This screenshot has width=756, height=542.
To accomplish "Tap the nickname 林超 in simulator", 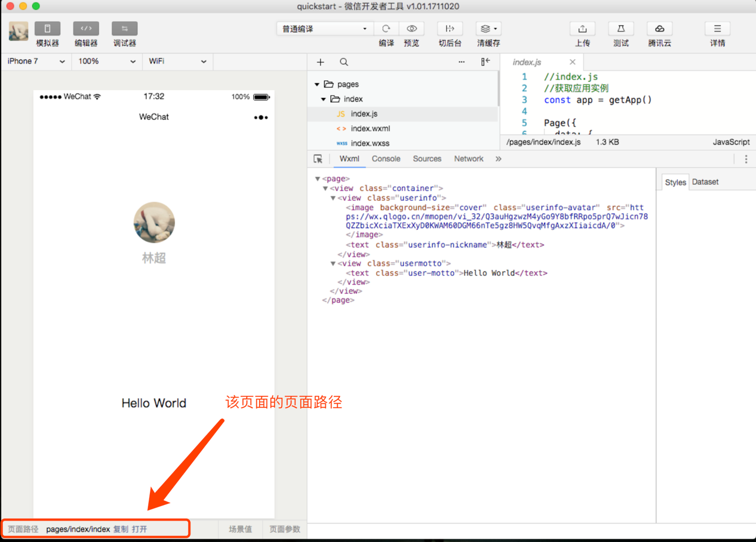I will [154, 258].
